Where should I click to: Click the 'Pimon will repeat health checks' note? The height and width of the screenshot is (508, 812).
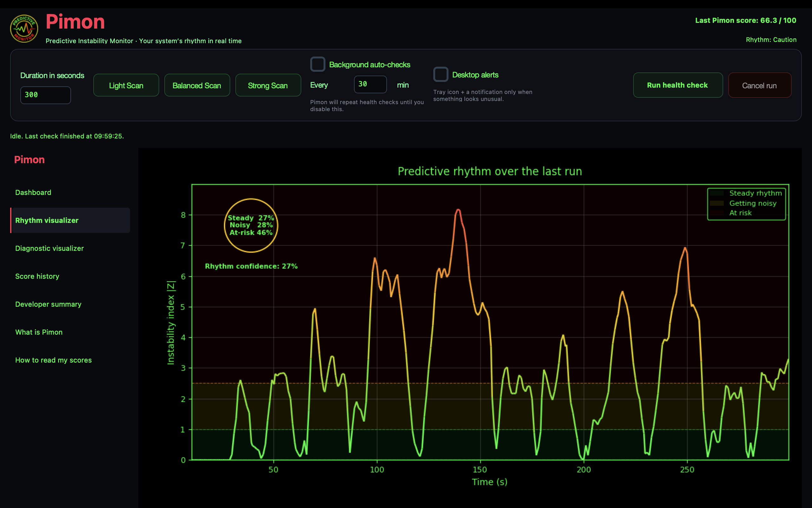click(x=367, y=105)
